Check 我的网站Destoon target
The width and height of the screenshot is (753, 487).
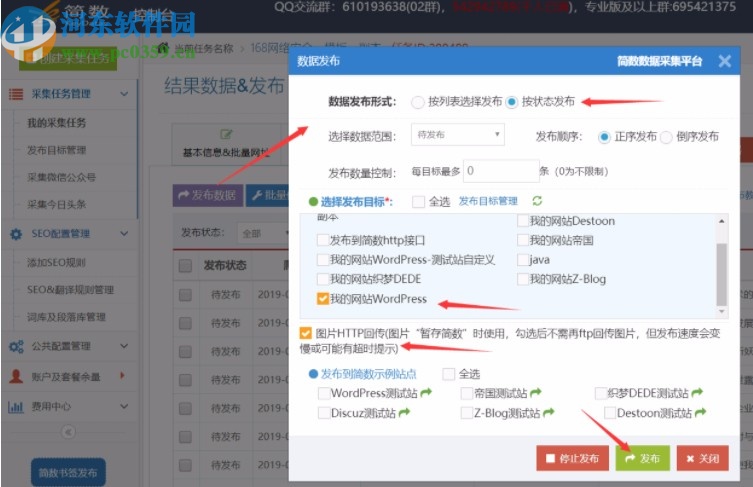[x=523, y=221]
